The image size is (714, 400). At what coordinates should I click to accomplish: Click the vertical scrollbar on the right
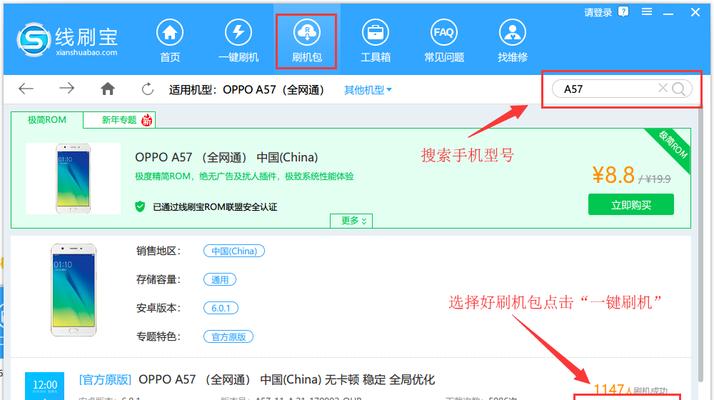[x=703, y=245]
